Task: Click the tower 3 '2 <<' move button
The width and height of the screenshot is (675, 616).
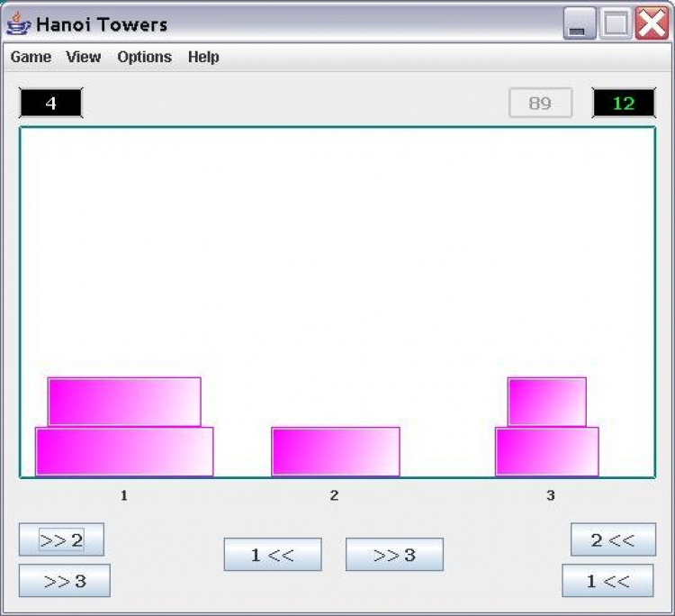Action: 613,539
